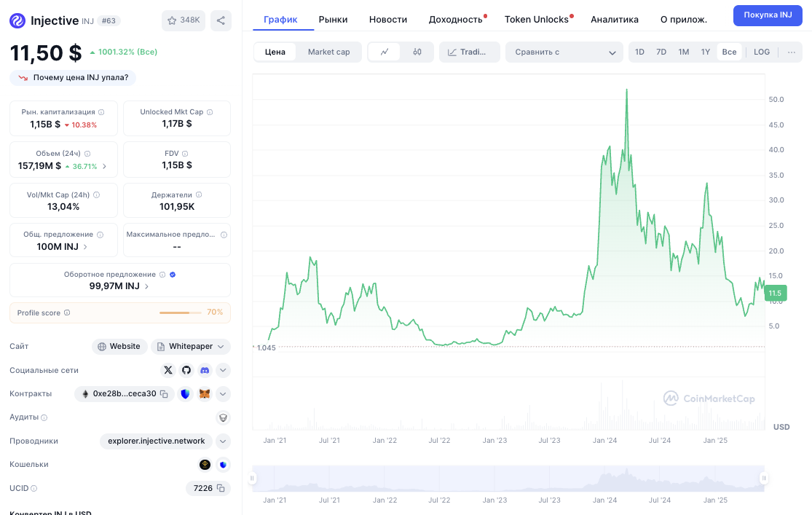Open the GitHub social link
Image resolution: width=812 pixels, height=515 pixels.
pyautogui.click(x=186, y=370)
